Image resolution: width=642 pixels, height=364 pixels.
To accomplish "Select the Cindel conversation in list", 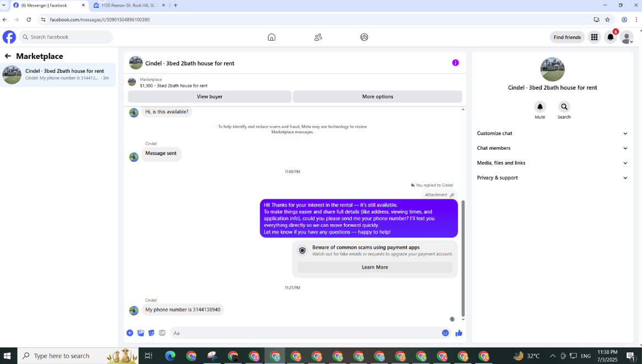I will tap(58, 74).
